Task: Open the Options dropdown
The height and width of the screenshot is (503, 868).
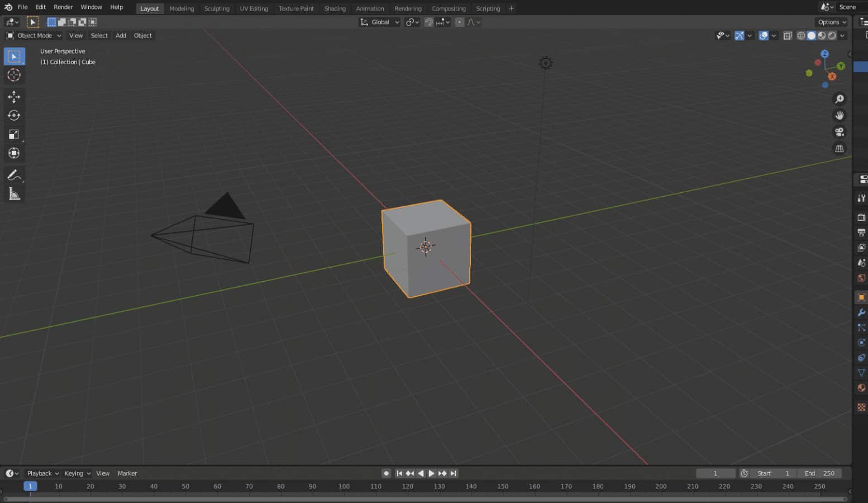Action: click(x=831, y=22)
